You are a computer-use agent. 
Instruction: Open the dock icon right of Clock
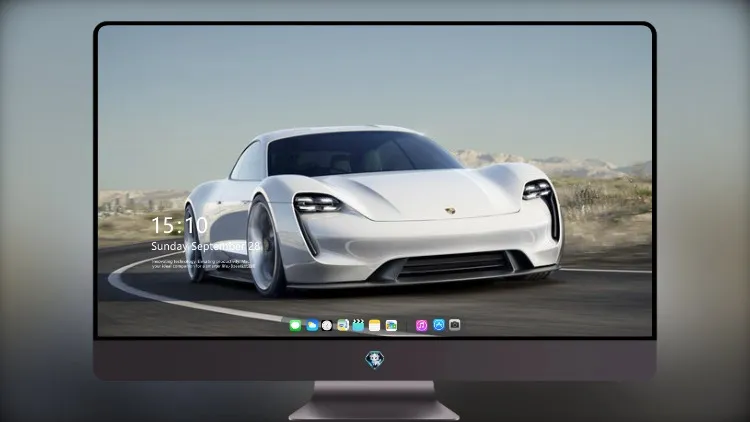point(342,325)
